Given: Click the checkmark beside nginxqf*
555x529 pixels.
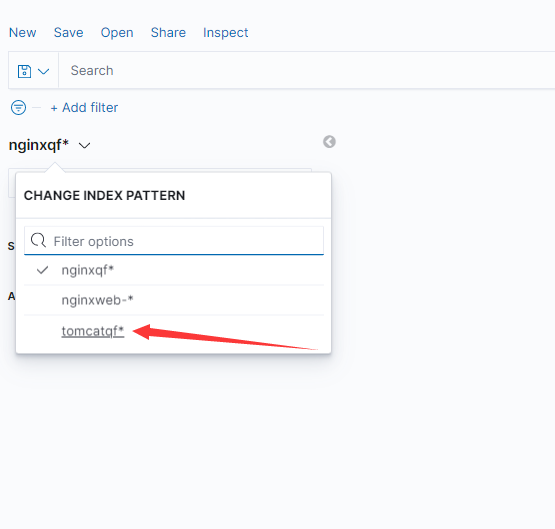Looking at the screenshot, I should (42, 270).
